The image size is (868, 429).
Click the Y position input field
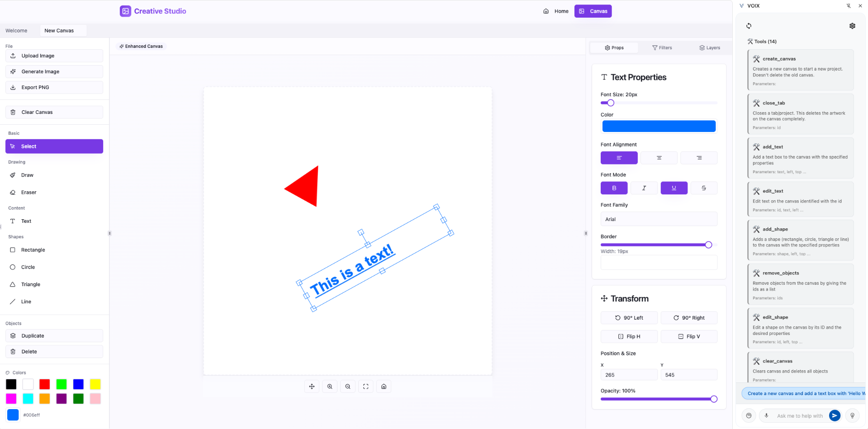(x=689, y=375)
